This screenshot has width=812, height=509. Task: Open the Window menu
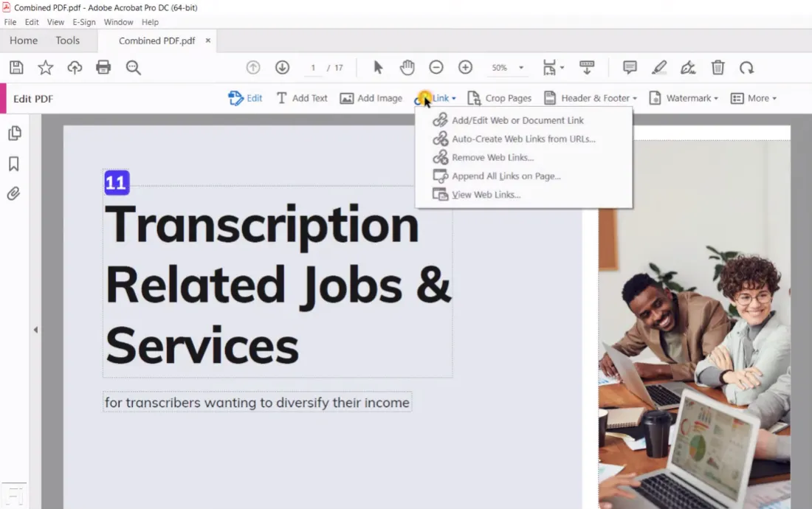click(119, 22)
